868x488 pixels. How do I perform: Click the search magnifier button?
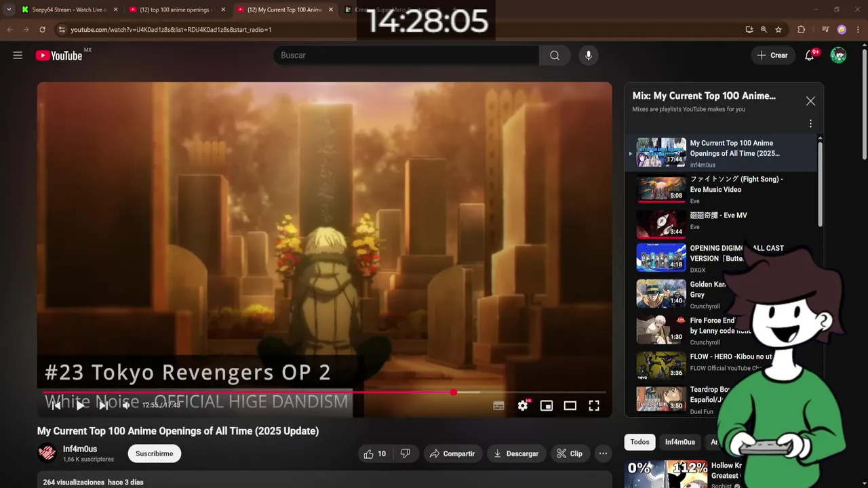555,56
